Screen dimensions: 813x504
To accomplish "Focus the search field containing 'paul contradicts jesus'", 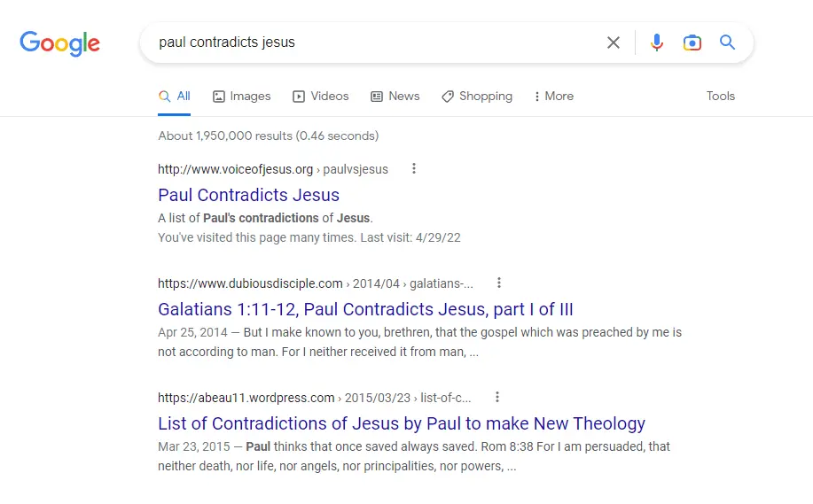I will pos(372,43).
